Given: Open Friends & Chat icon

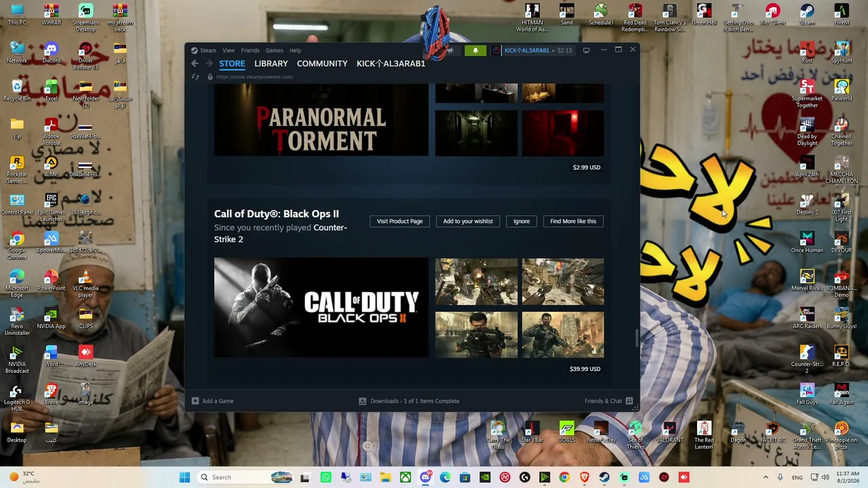Looking at the screenshot, I should pyautogui.click(x=629, y=401).
